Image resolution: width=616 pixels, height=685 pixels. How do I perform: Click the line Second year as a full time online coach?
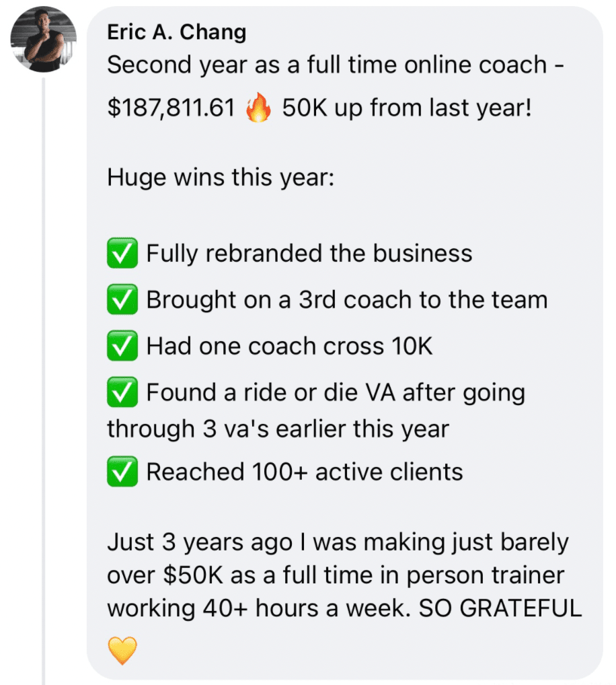click(336, 65)
